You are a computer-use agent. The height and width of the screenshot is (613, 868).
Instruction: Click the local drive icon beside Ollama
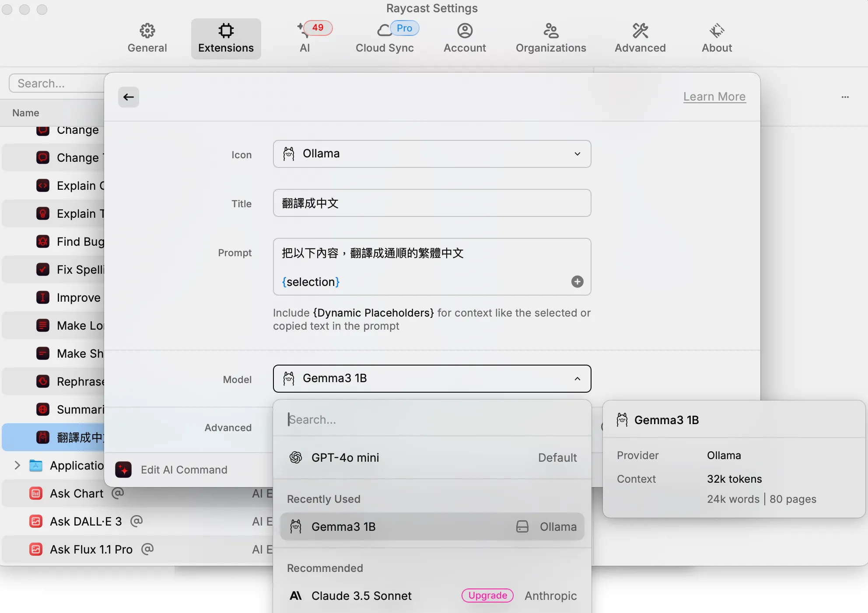tap(522, 526)
